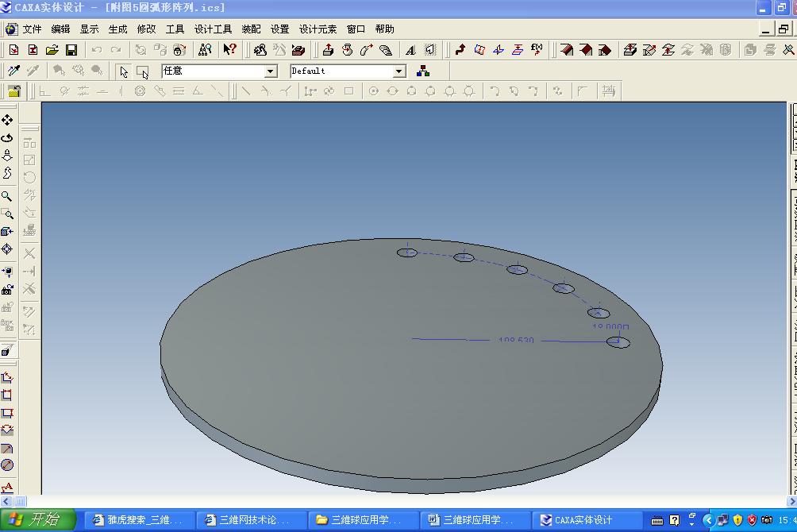The height and width of the screenshot is (532, 797).
Task: Click the Save floppy disk icon
Action: point(71,50)
